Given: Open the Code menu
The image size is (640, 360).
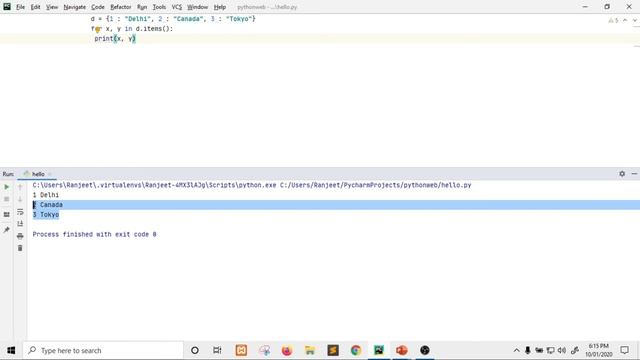Looking at the screenshot, I should click(98, 7).
